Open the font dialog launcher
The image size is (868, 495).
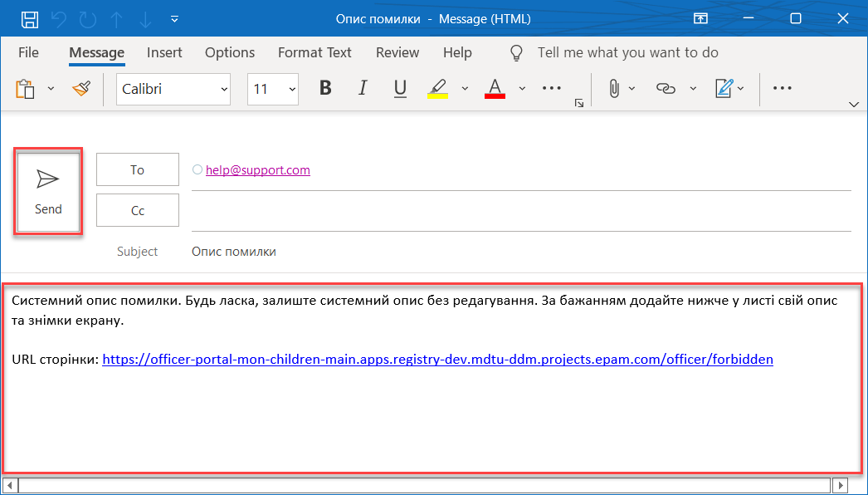pos(579,103)
